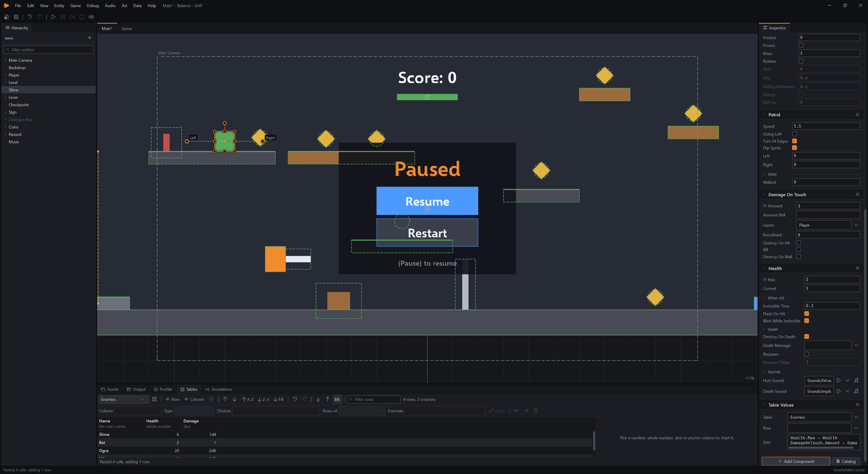Screen dimensions: 868x474
Task: Preview the Hurt Sound with its play icon
Action: coord(839,380)
